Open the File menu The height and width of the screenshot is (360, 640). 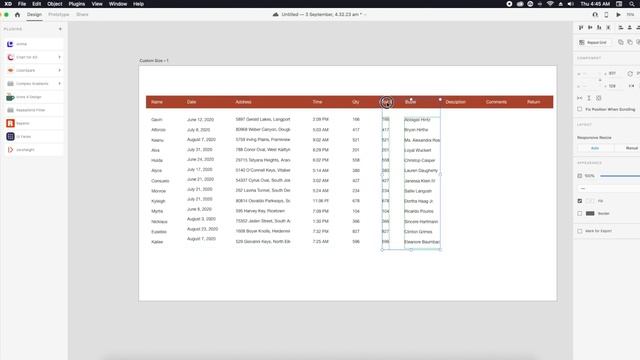(x=22, y=4)
